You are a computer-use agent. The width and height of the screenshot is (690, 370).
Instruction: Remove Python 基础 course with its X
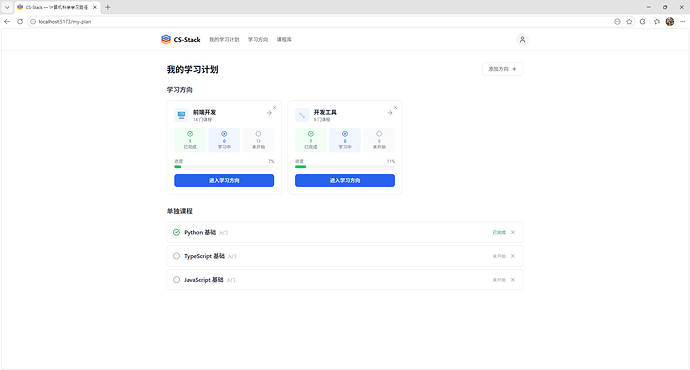(513, 232)
